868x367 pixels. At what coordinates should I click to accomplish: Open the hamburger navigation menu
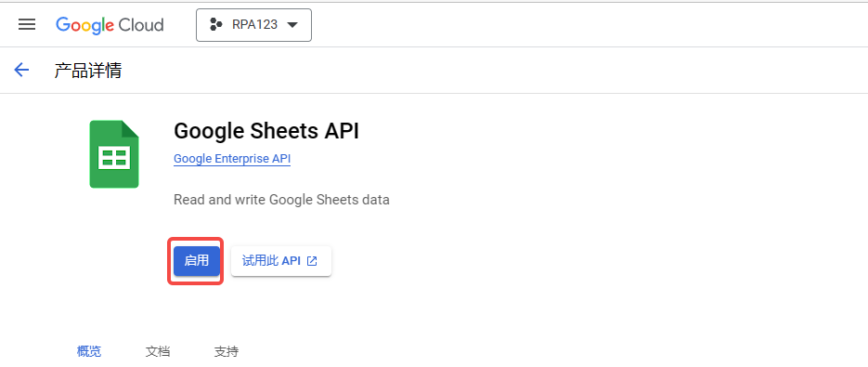click(x=27, y=24)
